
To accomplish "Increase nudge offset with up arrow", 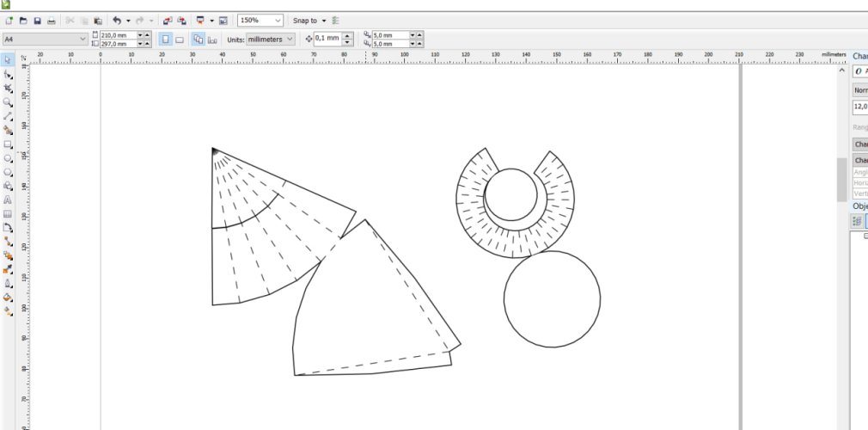I will [348, 36].
